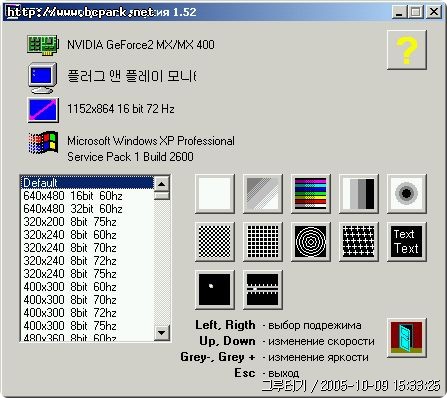Select the moving white dot test
447x398 pixels.
[x=215, y=290]
